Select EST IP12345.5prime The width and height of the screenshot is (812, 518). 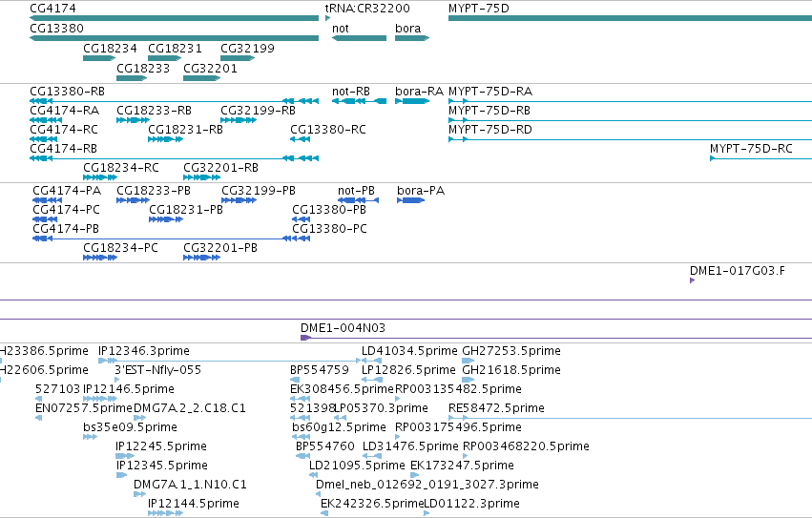click(122, 475)
